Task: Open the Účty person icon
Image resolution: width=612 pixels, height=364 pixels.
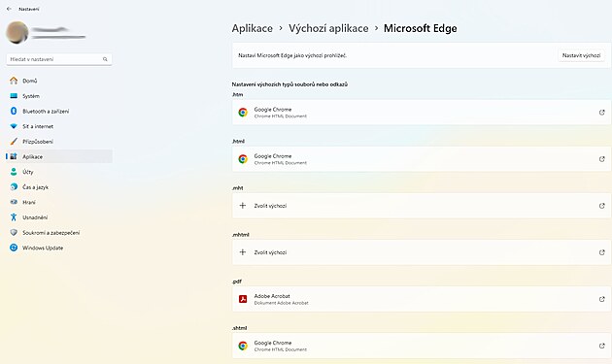Action: 14,172
